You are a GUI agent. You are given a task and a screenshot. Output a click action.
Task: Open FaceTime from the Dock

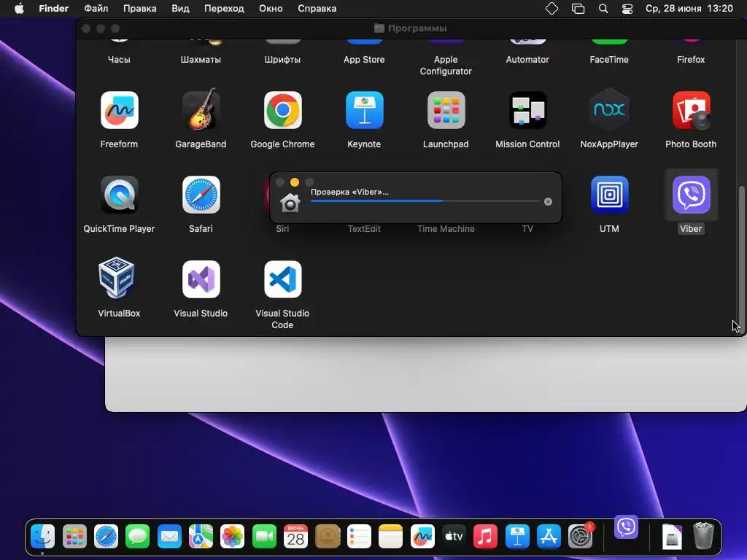pos(264,537)
